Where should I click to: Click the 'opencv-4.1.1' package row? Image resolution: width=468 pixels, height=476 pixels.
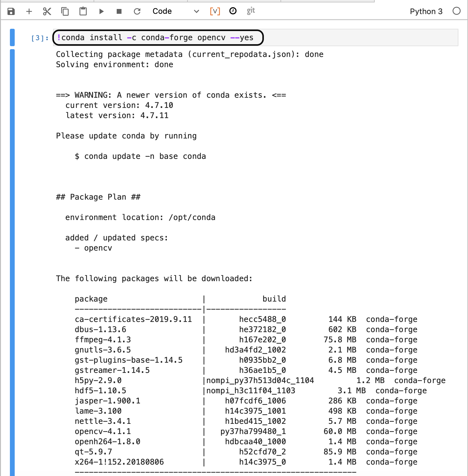click(246, 431)
